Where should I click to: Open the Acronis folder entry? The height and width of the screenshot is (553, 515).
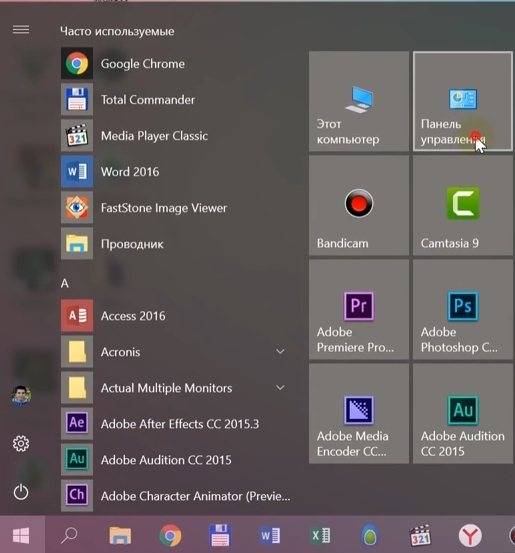coord(176,352)
